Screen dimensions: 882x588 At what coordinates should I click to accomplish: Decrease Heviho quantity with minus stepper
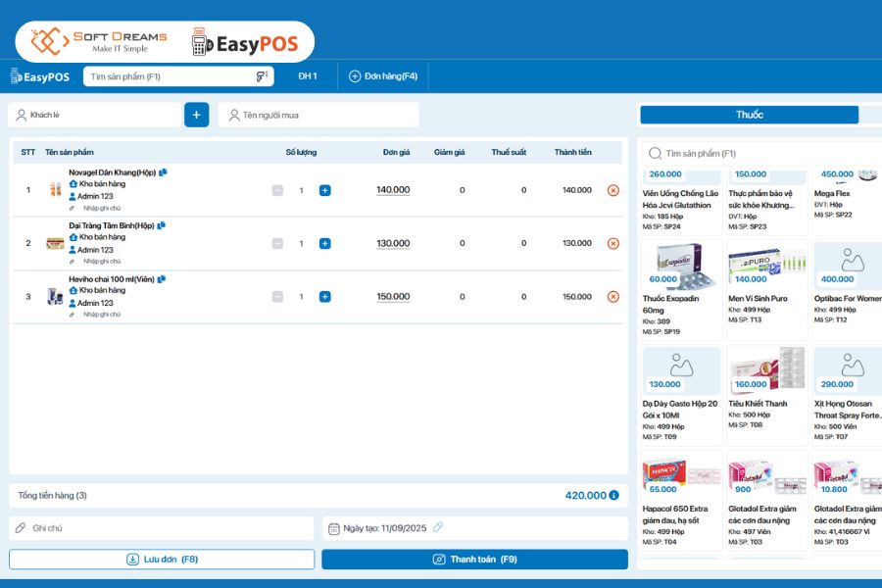click(278, 296)
